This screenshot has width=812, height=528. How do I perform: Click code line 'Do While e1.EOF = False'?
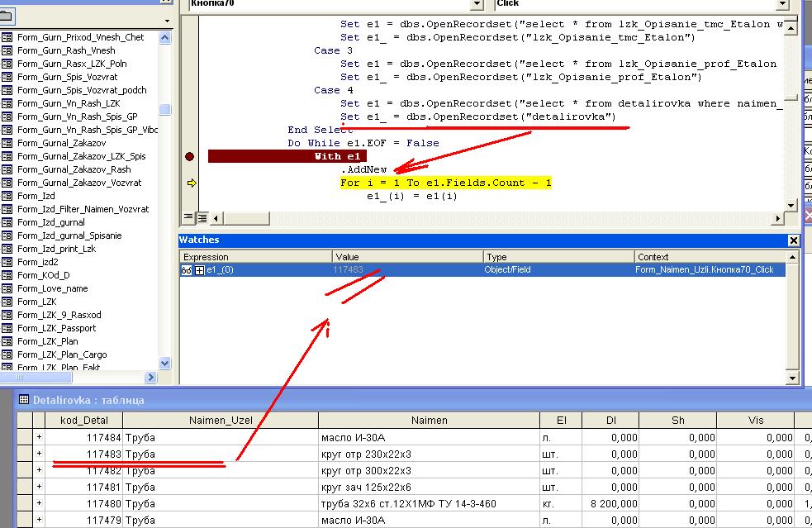[363, 143]
